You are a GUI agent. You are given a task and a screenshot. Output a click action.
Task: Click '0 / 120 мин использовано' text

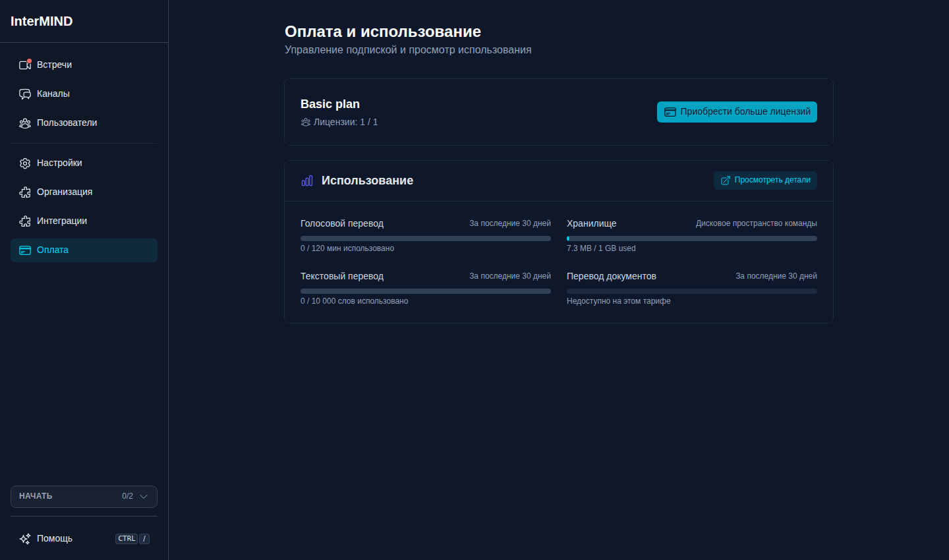347,248
